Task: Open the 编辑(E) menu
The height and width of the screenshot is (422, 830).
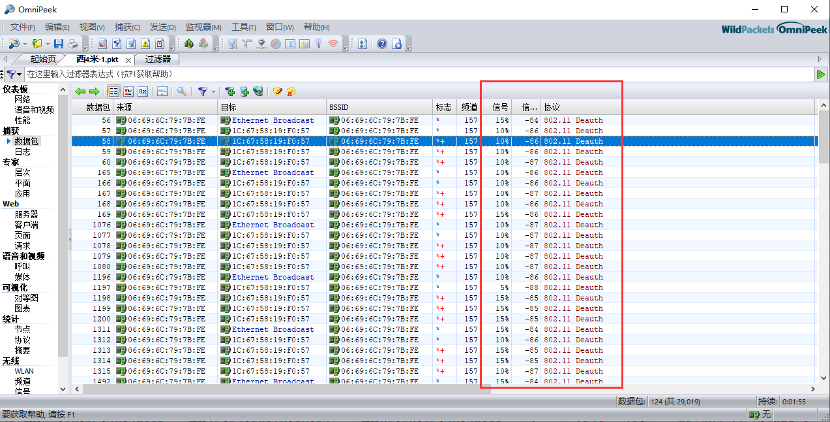Action: [57, 28]
